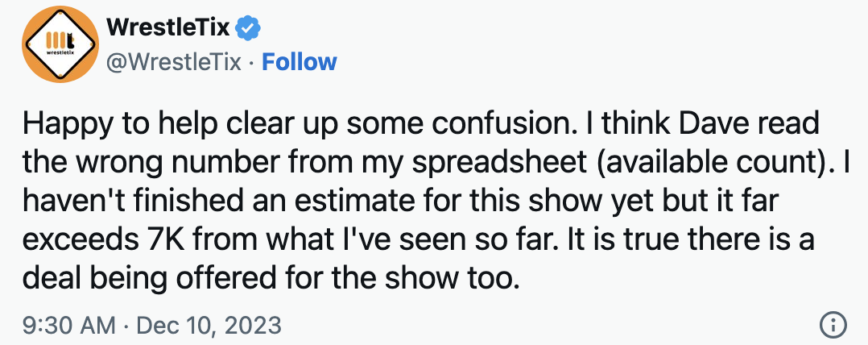Click the blue verified checkmark badge
The height and width of the screenshot is (345, 868).
(x=249, y=30)
